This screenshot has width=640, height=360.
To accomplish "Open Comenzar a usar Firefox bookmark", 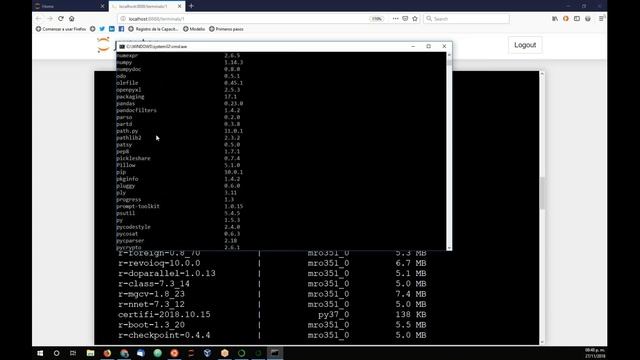I will pos(61,29).
